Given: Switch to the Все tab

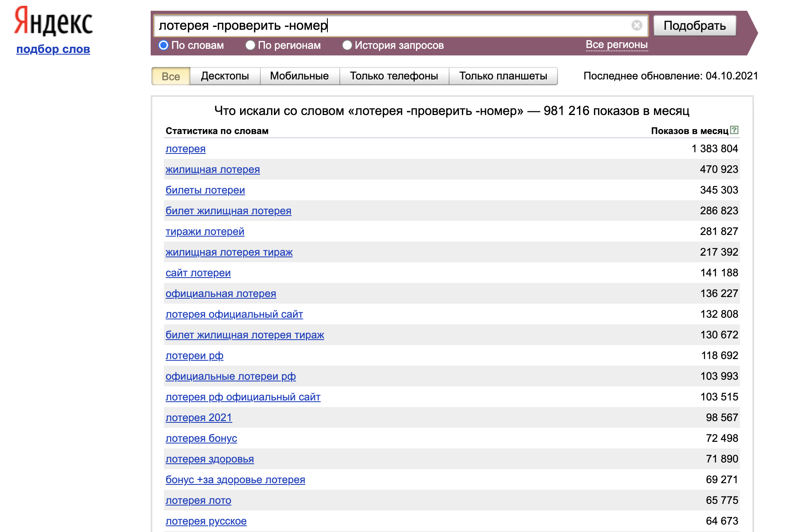Looking at the screenshot, I should click(x=171, y=76).
